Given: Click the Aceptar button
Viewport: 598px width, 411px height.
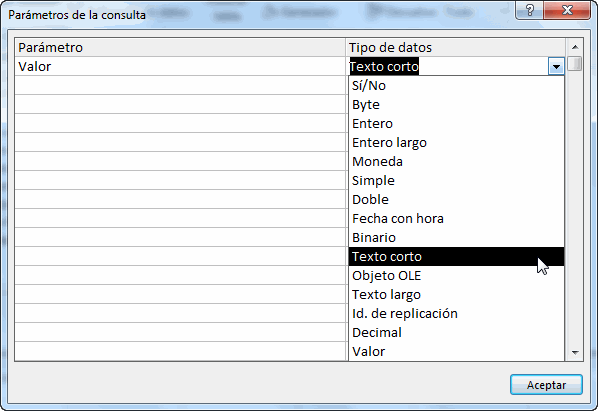Looking at the screenshot, I should 546,385.
